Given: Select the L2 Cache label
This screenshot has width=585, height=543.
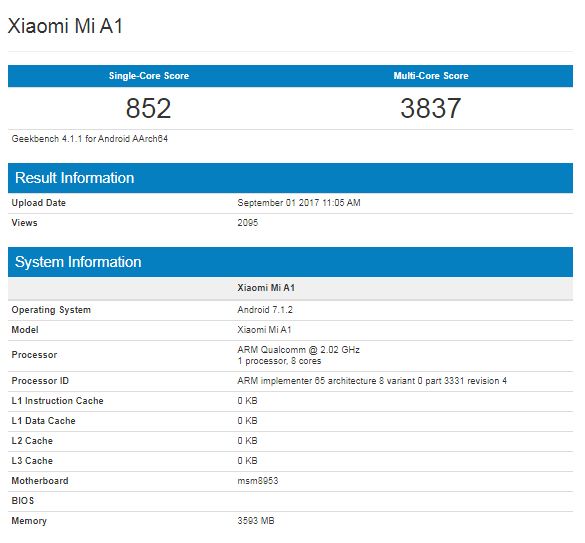Looking at the screenshot, I should [x=32, y=441].
